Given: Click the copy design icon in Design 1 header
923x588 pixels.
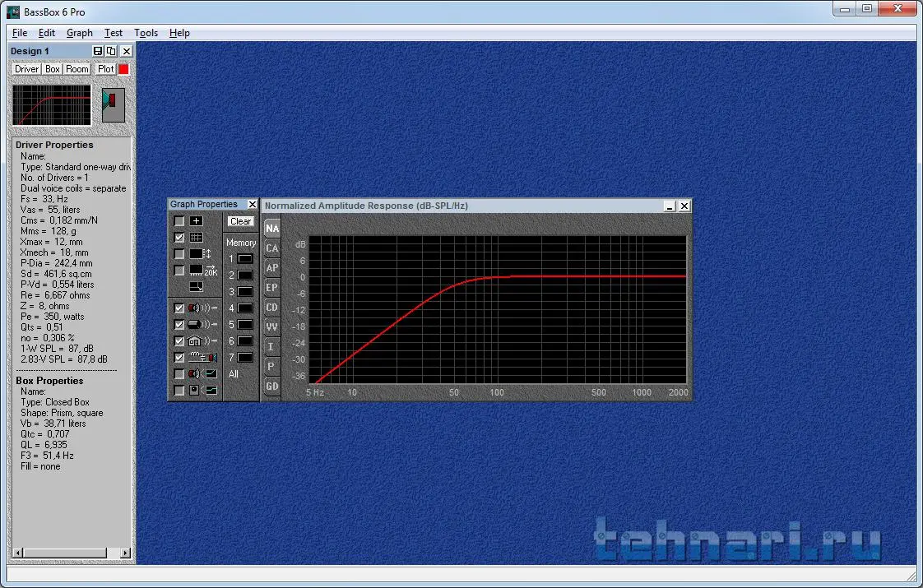Looking at the screenshot, I should 111,51.
